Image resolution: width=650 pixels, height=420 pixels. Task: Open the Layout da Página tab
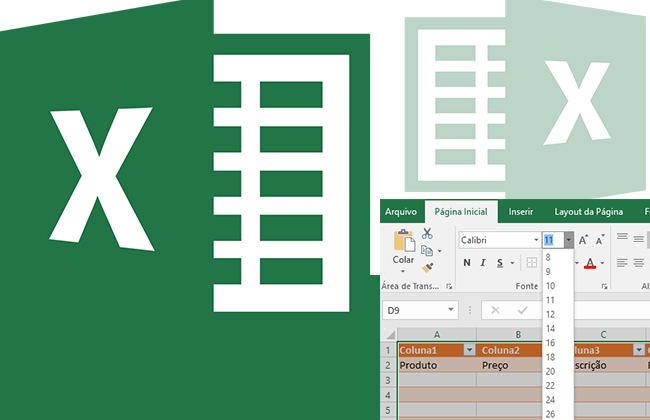point(589,211)
